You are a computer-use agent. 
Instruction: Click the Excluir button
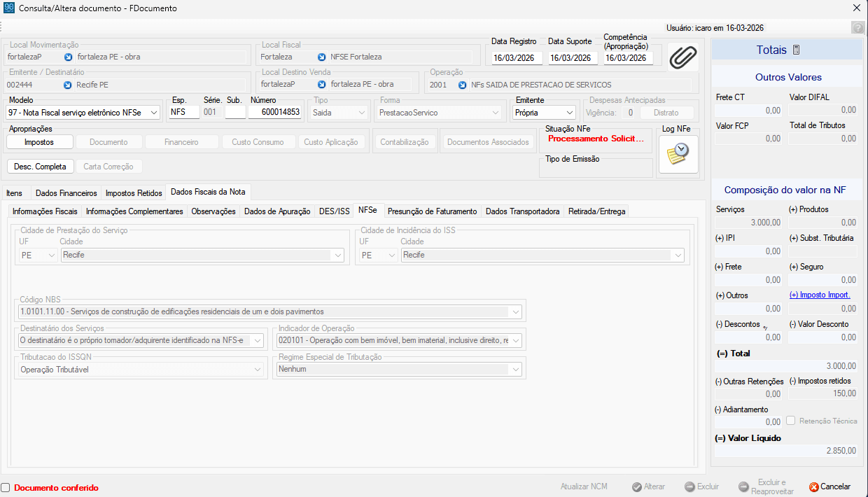[701, 486]
